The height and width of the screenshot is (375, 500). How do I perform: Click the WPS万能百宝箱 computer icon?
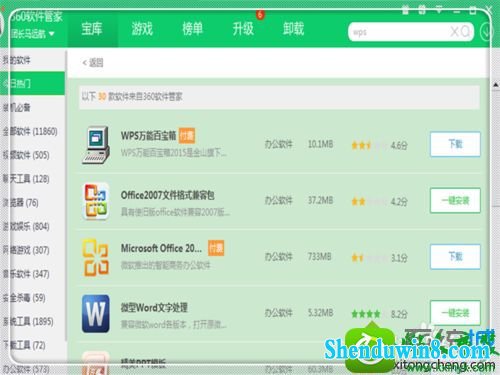pyautogui.click(x=96, y=145)
